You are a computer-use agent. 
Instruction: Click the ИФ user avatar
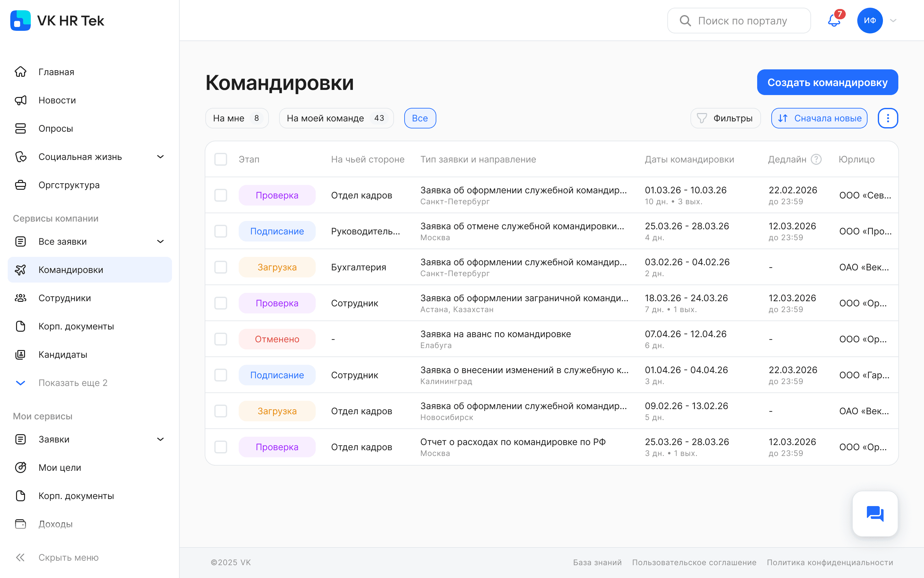870,21
